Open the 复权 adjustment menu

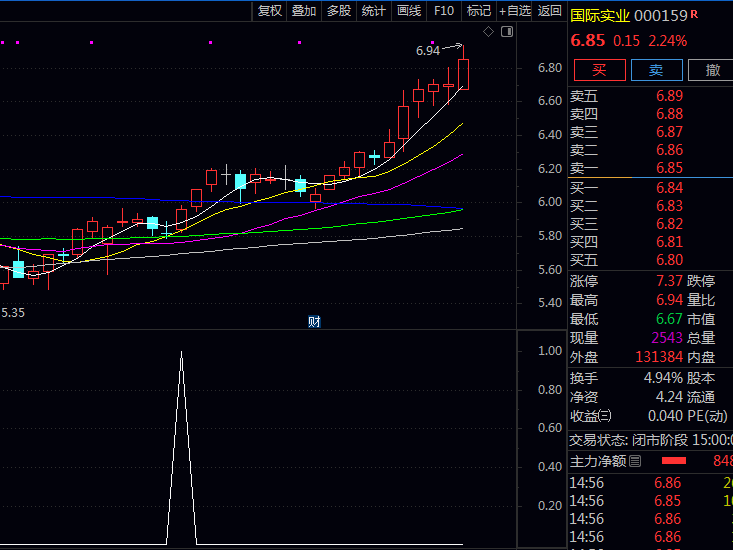pos(270,11)
